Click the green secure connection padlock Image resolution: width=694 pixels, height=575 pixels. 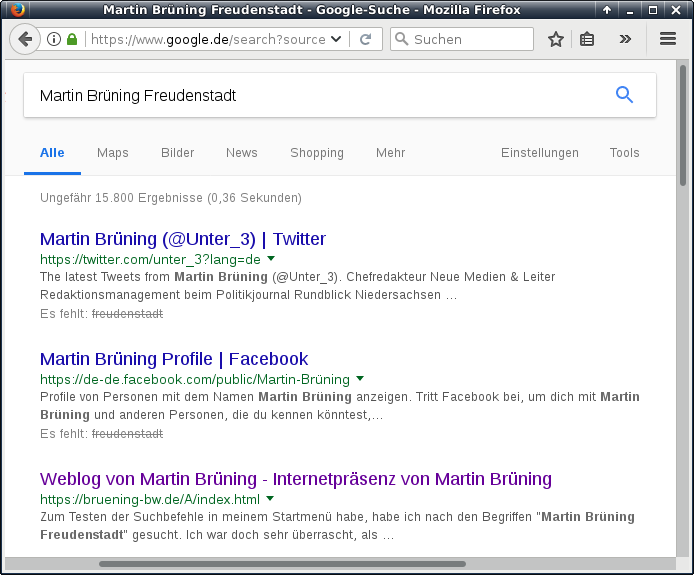[x=72, y=39]
